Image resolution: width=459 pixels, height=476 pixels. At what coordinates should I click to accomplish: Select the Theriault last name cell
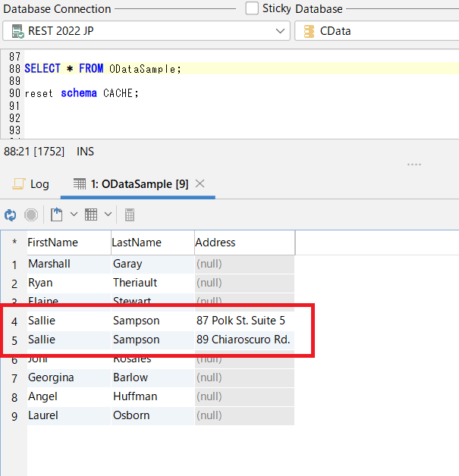152,283
